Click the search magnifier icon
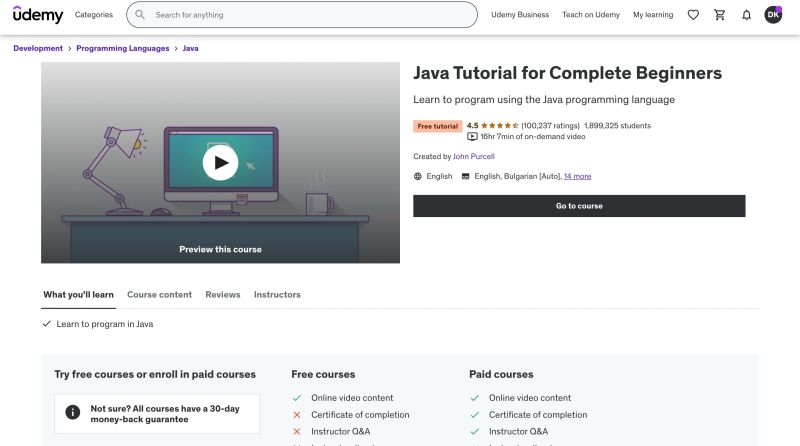This screenshot has height=446, width=800. (140, 15)
